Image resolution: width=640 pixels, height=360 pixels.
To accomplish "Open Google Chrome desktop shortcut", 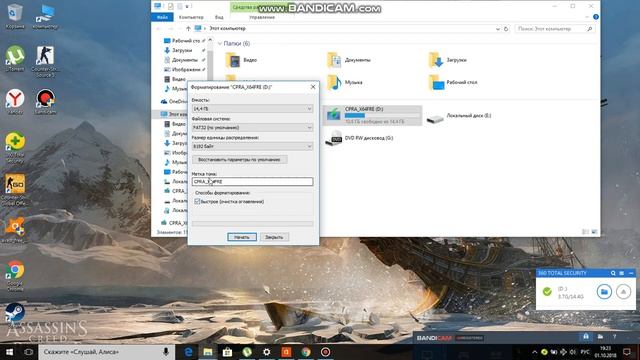I will click(15, 276).
